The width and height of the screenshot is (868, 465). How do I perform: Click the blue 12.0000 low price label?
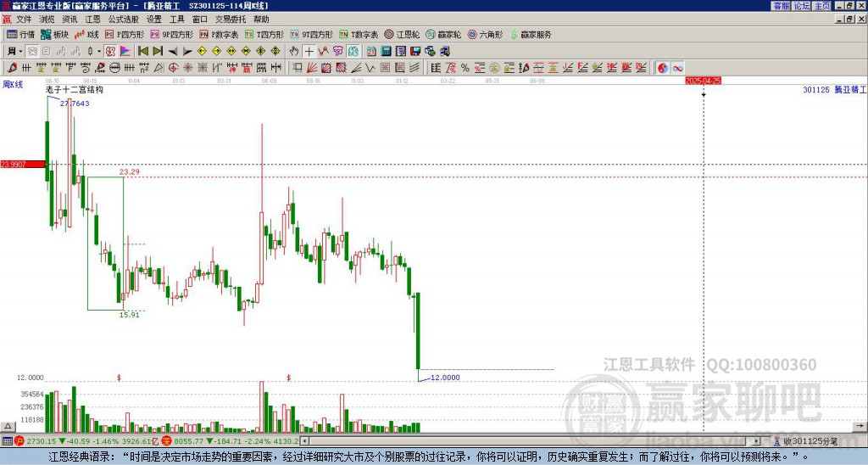pyautogui.click(x=445, y=378)
